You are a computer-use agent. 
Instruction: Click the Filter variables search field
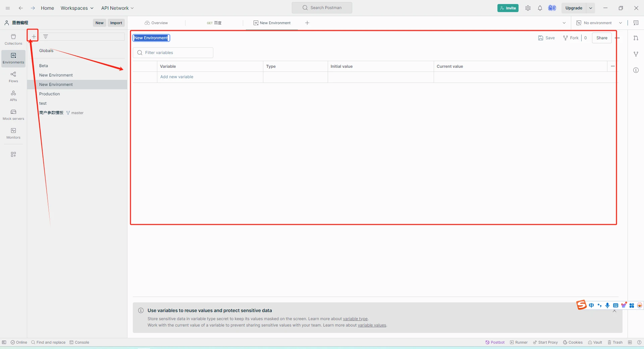tap(173, 53)
